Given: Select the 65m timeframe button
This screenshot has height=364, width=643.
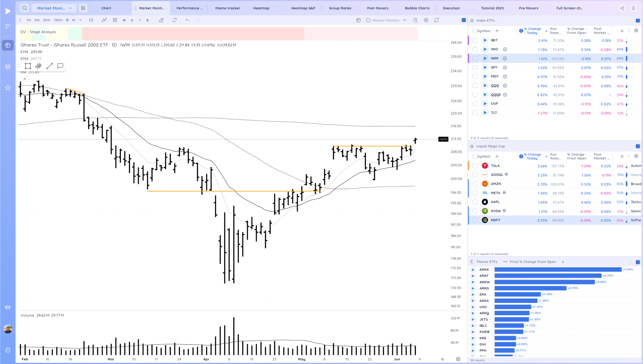Looking at the screenshot, I should point(47,20).
